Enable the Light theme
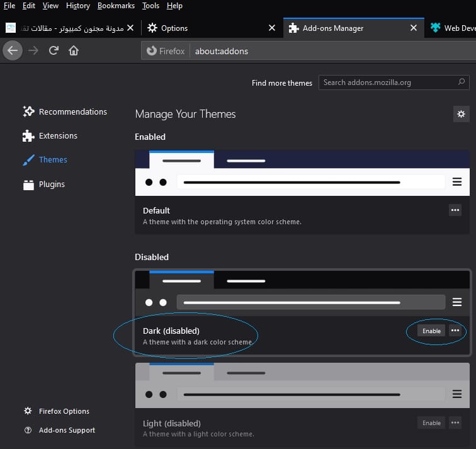Screen dimensions: 476x449 [x=431, y=423]
